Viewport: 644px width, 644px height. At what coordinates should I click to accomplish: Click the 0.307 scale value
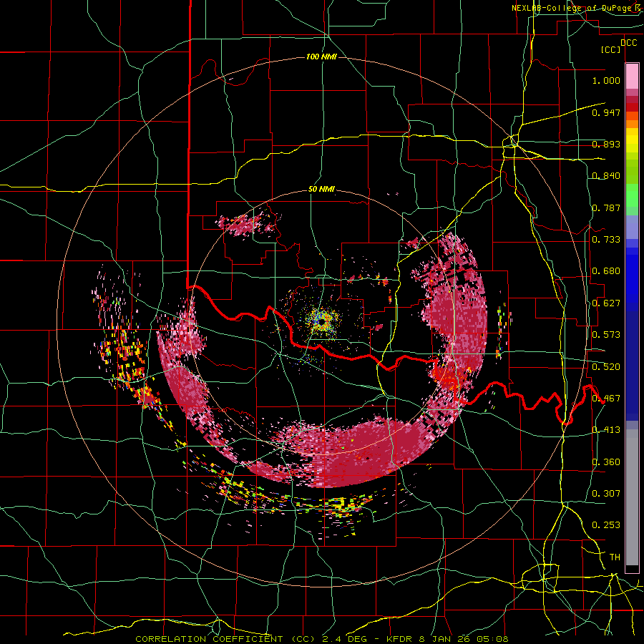(606, 494)
